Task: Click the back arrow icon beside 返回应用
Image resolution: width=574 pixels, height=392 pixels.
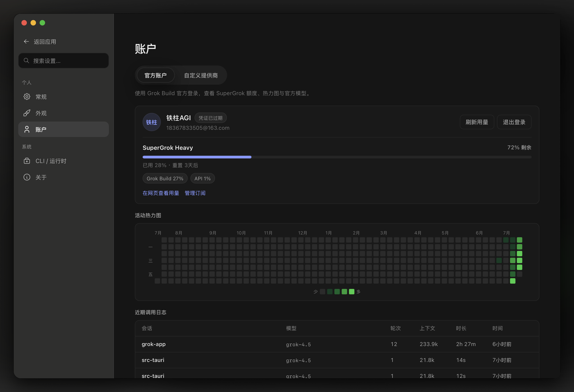Action: tap(26, 41)
